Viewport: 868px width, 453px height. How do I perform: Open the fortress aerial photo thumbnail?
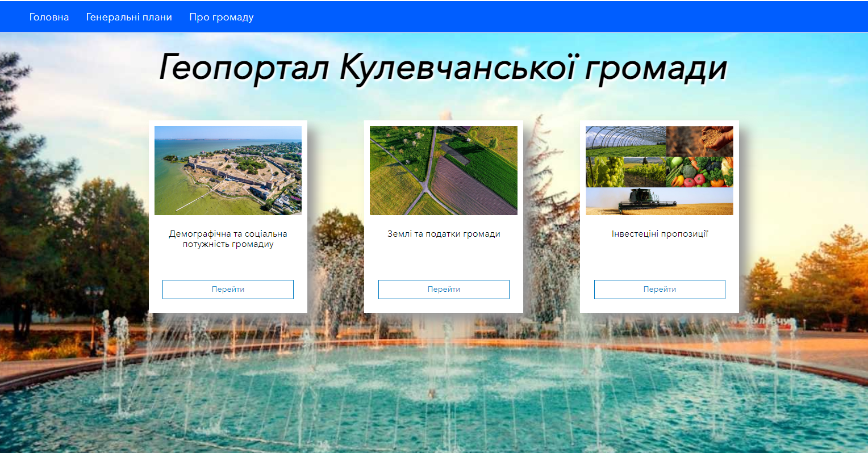coord(228,170)
